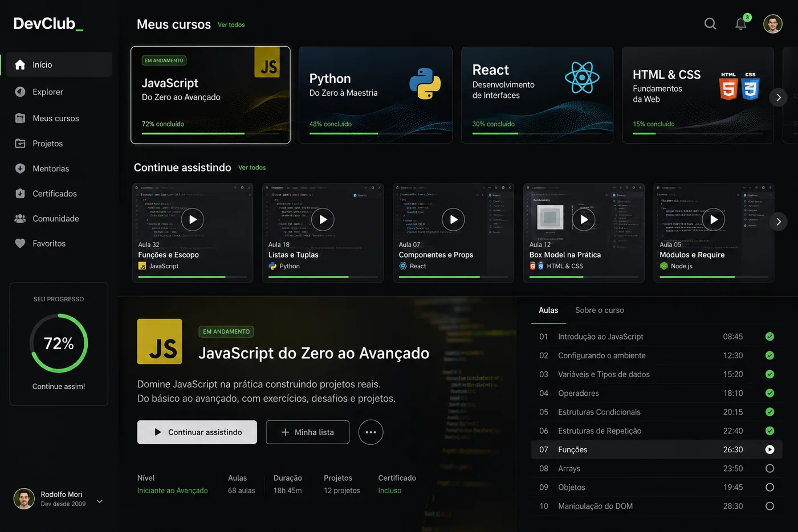Click the Iniciante ao Avançado level link
798x532 pixels.
[x=173, y=490]
